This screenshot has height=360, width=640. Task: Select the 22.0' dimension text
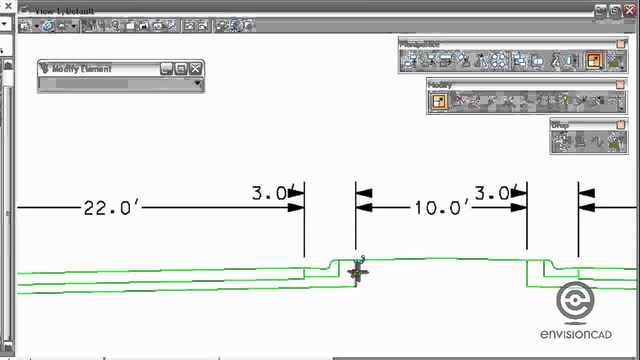(x=111, y=208)
